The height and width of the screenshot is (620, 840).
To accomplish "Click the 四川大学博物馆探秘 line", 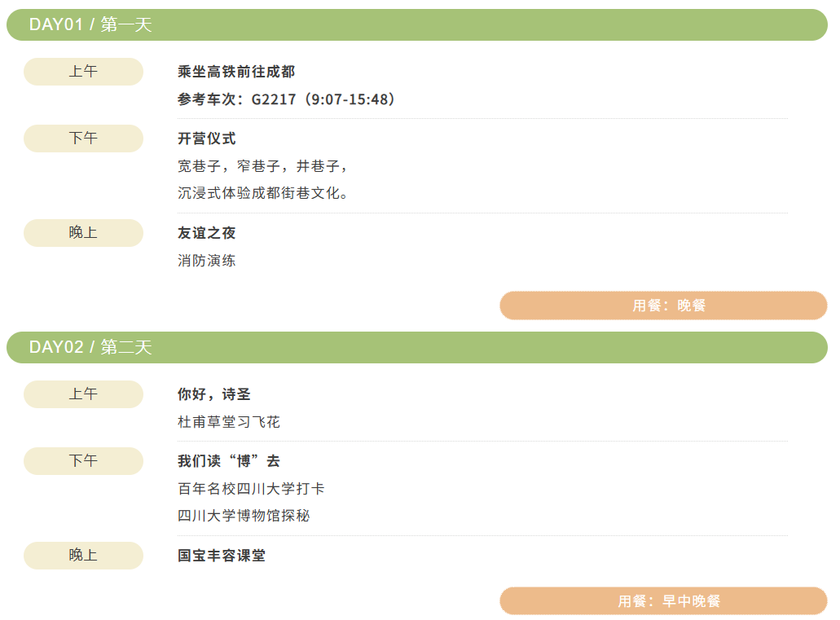I will [x=244, y=515].
